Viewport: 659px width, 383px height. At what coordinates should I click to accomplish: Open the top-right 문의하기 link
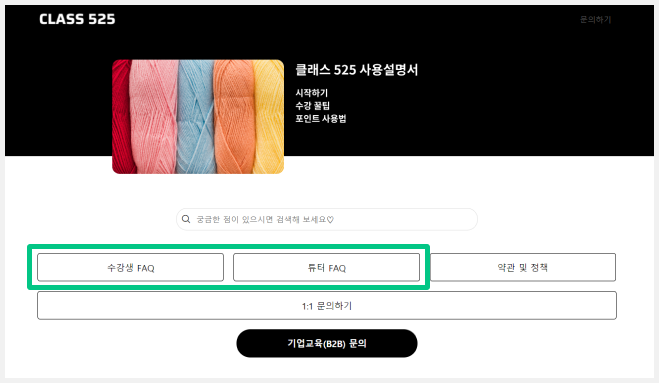point(595,19)
